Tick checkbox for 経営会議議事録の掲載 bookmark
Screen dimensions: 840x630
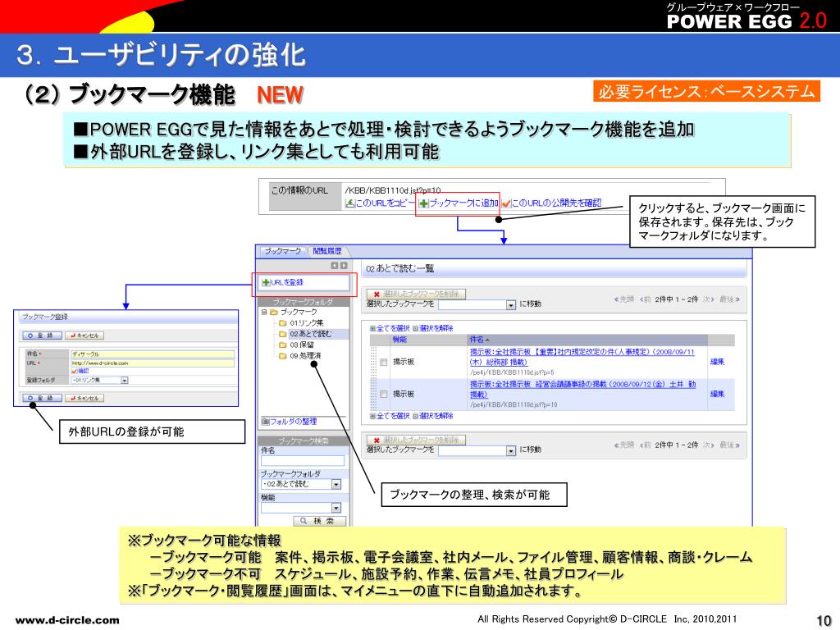384,395
